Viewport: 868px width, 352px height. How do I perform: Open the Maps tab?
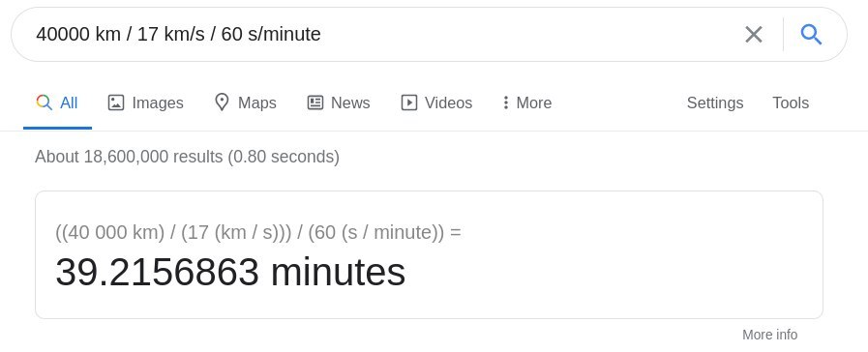(256, 103)
